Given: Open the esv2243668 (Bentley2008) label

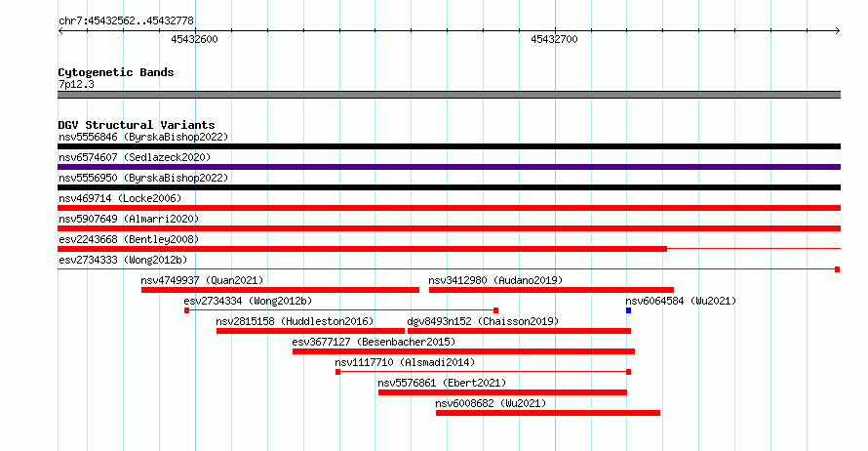Looking at the screenshot, I should pos(129,239).
